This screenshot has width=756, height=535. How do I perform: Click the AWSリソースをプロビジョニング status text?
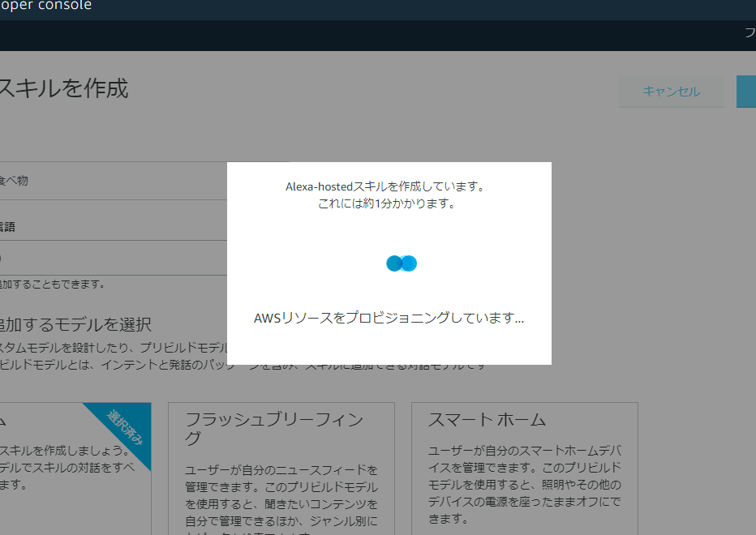coord(389,318)
